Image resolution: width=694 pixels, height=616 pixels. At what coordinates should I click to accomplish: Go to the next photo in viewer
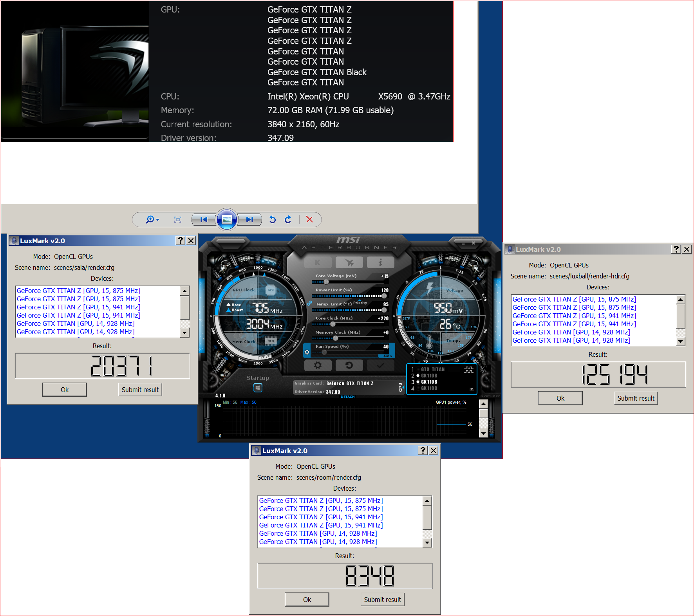pos(250,220)
